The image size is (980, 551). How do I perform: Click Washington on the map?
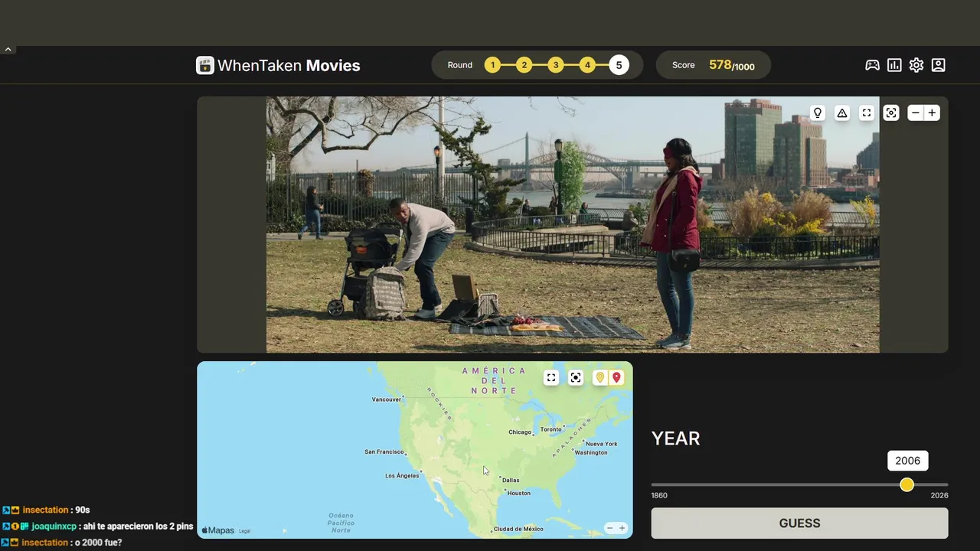click(x=591, y=452)
